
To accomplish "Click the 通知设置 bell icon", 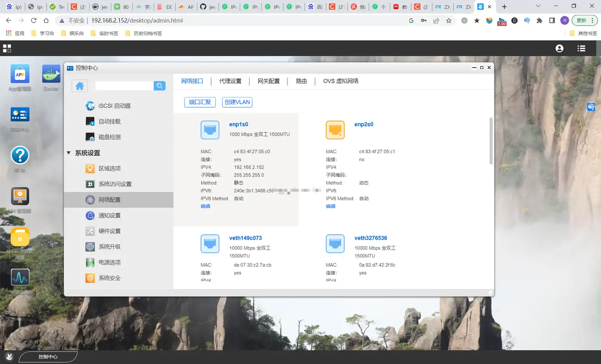I will click(x=90, y=215).
